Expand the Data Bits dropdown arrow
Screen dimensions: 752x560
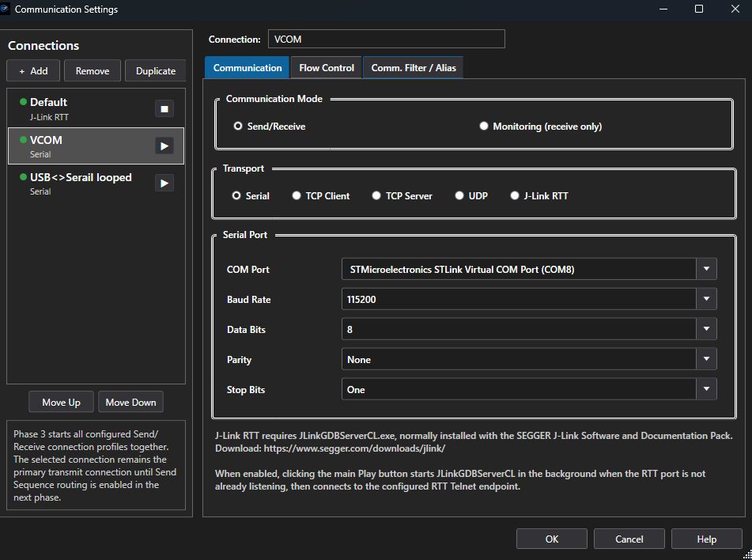tap(706, 329)
